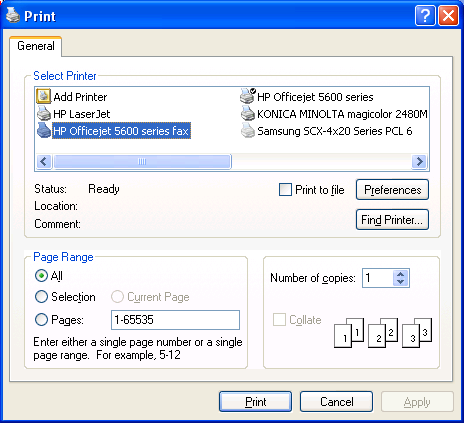Image resolution: width=464 pixels, height=423 pixels.
Task: Increase number of copies with up arrow
Action: tap(401, 274)
